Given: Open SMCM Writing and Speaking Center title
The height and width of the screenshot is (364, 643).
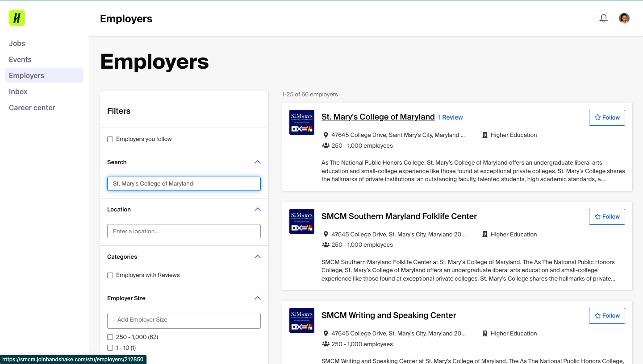Looking at the screenshot, I should point(388,315).
